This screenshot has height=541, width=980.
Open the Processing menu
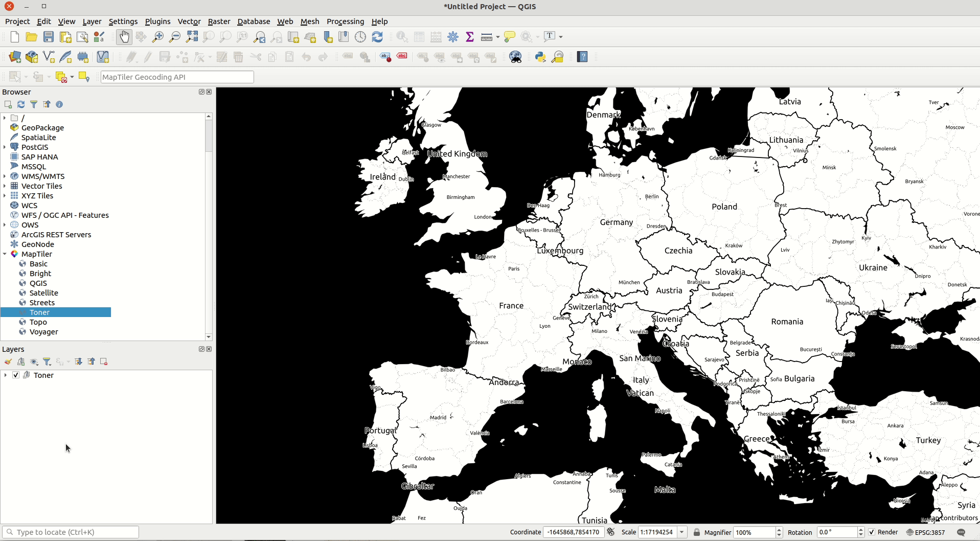click(x=345, y=21)
